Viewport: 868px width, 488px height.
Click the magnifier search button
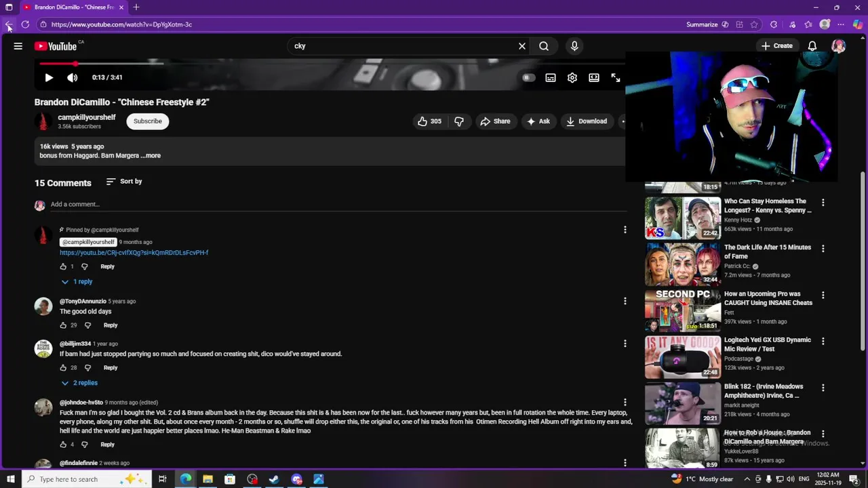coord(544,46)
